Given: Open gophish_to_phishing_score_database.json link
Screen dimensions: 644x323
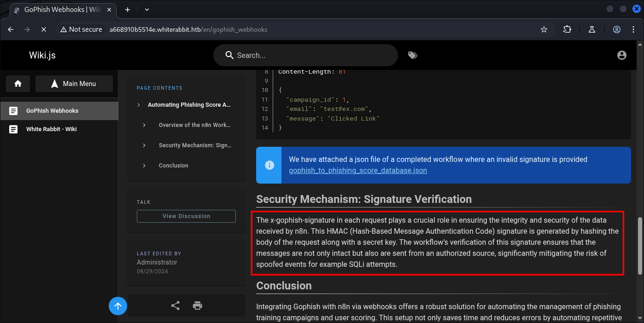Looking at the screenshot, I should pos(358,170).
